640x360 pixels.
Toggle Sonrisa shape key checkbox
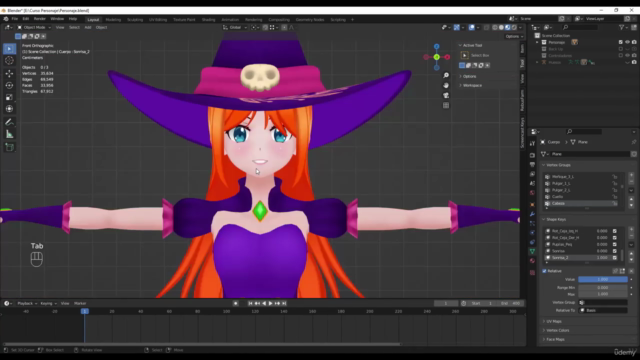click(615, 251)
